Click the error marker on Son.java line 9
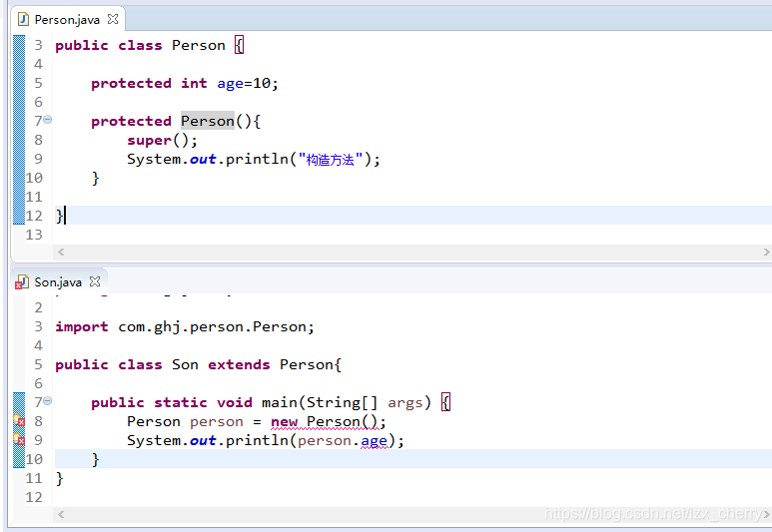Screen dimensions: 772x532 tap(19, 439)
